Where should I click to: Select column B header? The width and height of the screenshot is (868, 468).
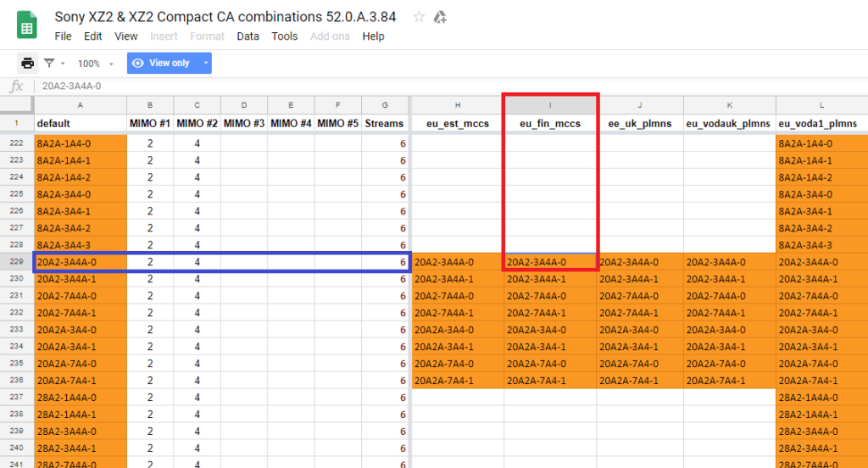pos(150,105)
